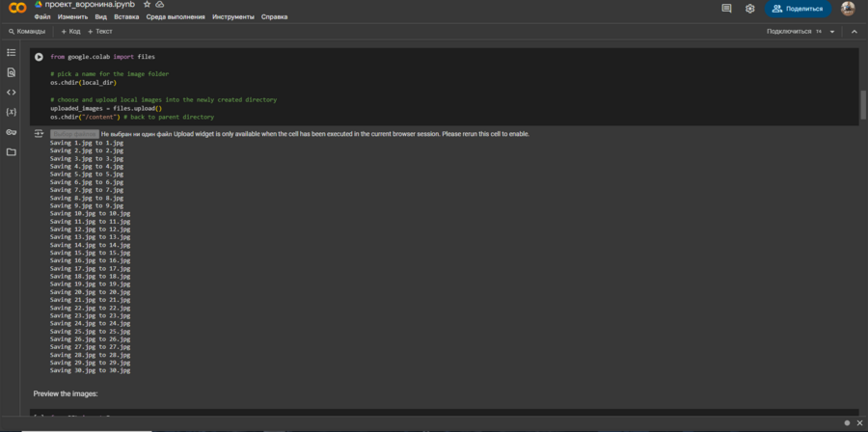Click the vertical scrollbar thumb
The height and width of the screenshot is (432, 868).
click(x=863, y=104)
